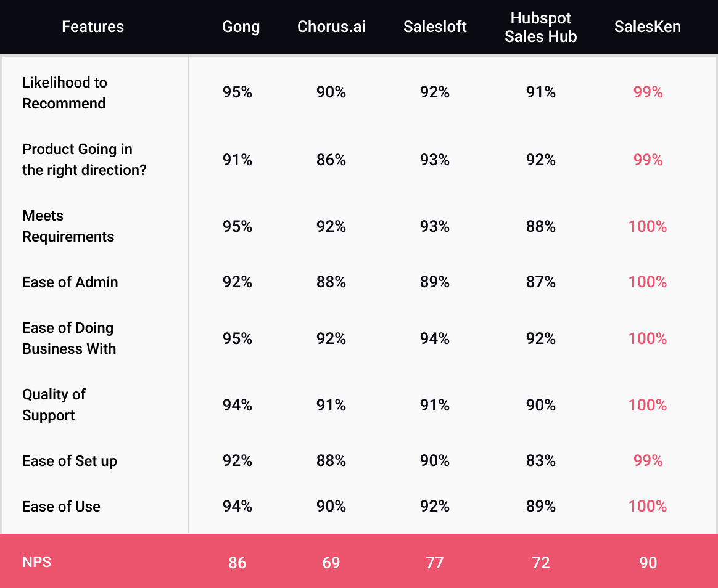Select the Gong column header
The image size is (718, 588).
tap(241, 27)
